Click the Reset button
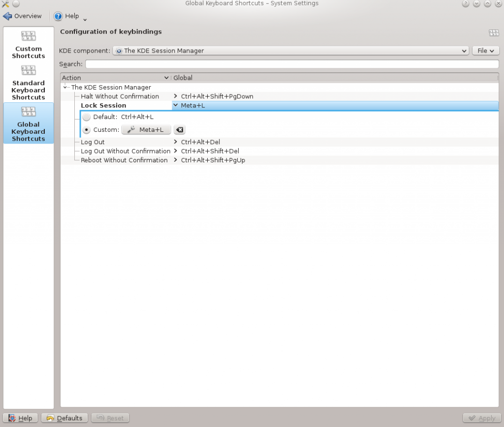 (x=110, y=418)
